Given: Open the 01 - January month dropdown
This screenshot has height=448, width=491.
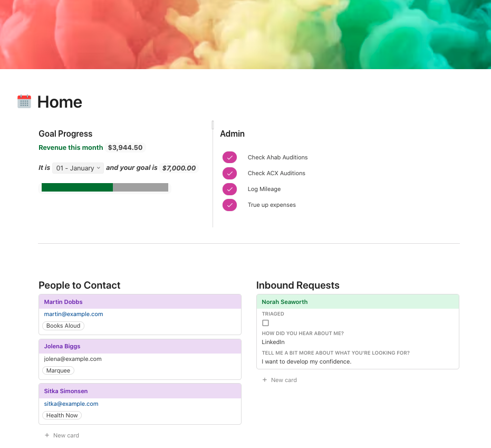Looking at the screenshot, I should pos(78,168).
